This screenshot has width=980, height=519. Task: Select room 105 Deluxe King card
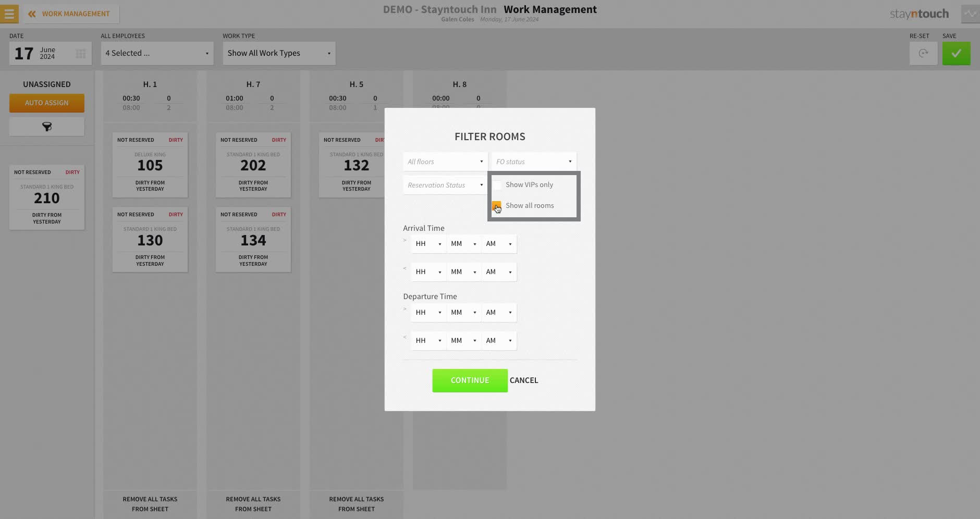(150, 165)
